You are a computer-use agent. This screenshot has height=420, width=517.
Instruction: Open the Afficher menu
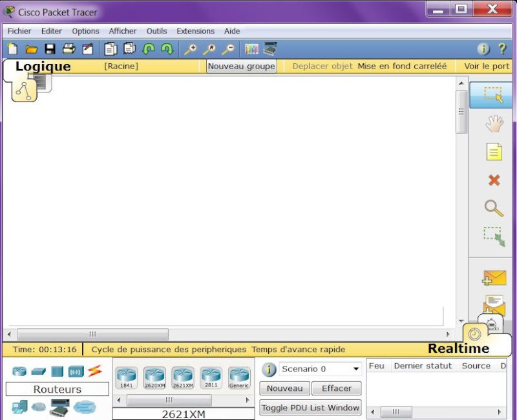coord(123,31)
